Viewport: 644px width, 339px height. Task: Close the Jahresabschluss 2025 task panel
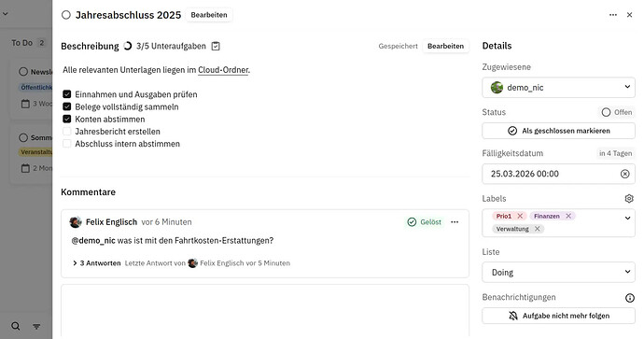click(629, 15)
